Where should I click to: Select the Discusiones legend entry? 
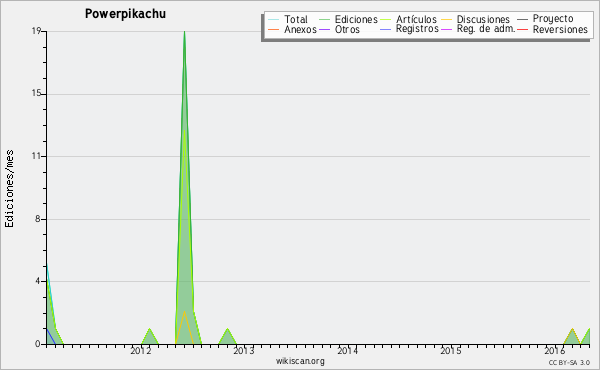(475, 19)
